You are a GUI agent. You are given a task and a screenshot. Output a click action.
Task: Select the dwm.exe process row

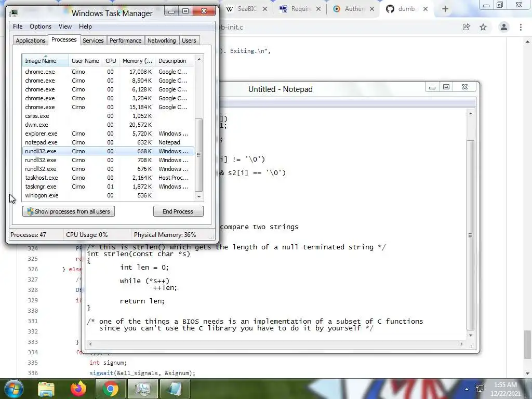(108, 125)
